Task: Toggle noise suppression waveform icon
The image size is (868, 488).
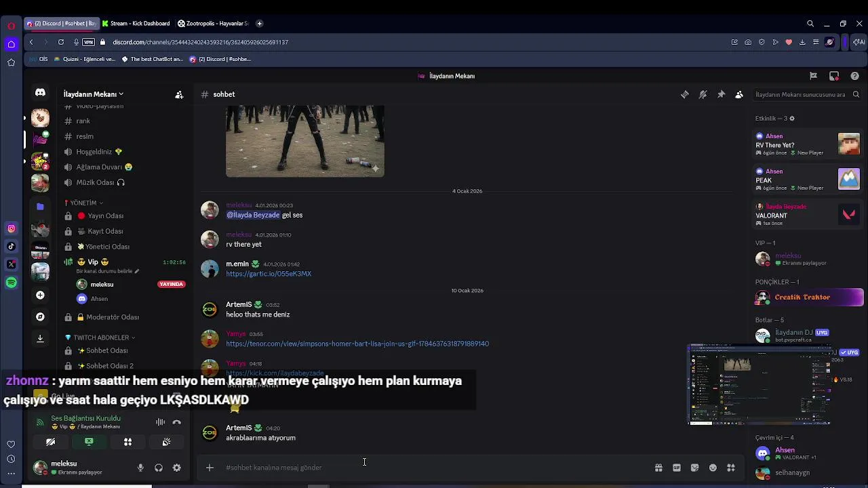Action: coord(160,422)
